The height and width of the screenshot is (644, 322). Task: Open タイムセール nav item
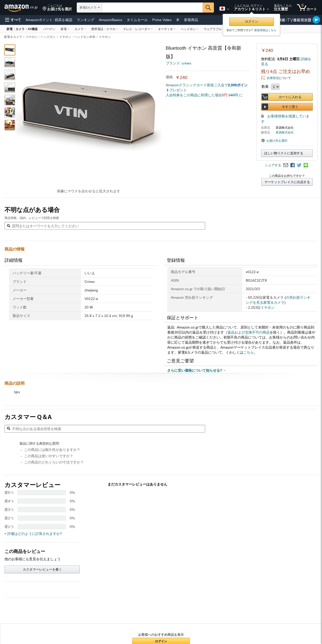pos(137,20)
